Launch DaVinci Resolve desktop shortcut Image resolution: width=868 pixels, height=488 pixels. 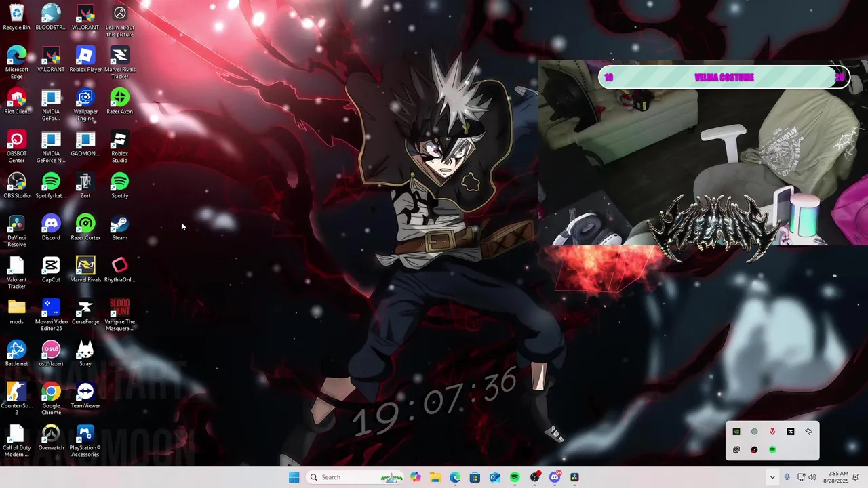click(16, 231)
